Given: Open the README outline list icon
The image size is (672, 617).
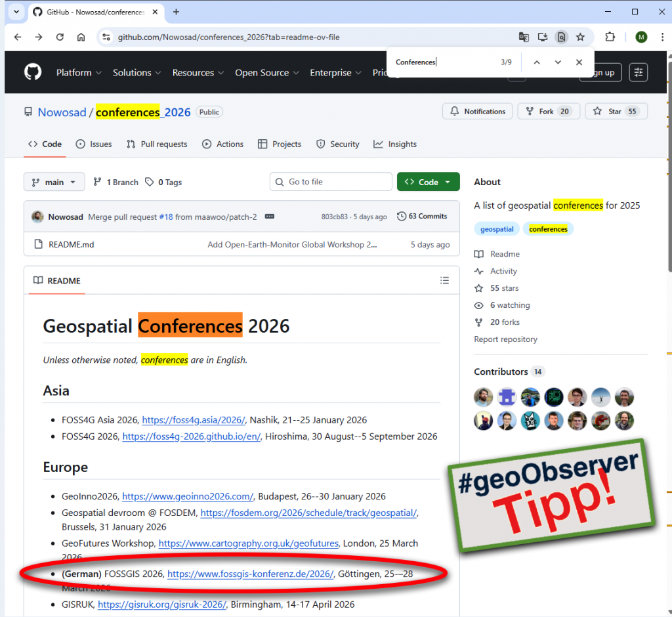Looking at the screenshot, I should tap(445, 281).
